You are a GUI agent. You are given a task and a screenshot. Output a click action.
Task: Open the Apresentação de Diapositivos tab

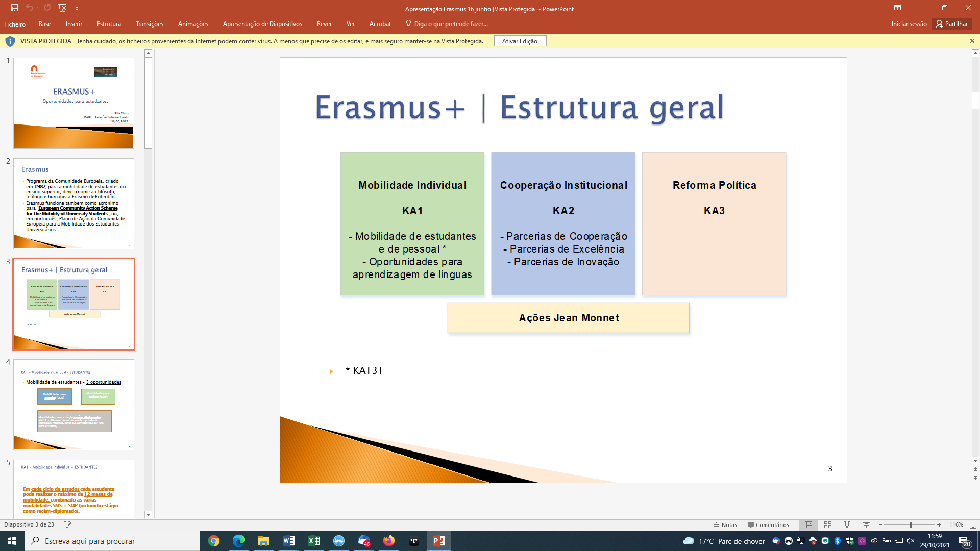pos(262,24)
